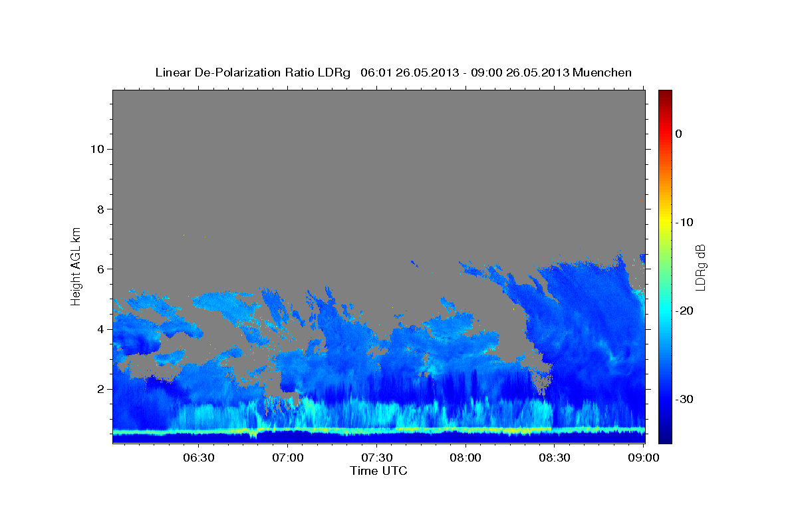The height and width of the screenshot is (532, 798).
Task: Click the cloud mass above 08:30 to 09:00
Action: click(x=592, y=332)
